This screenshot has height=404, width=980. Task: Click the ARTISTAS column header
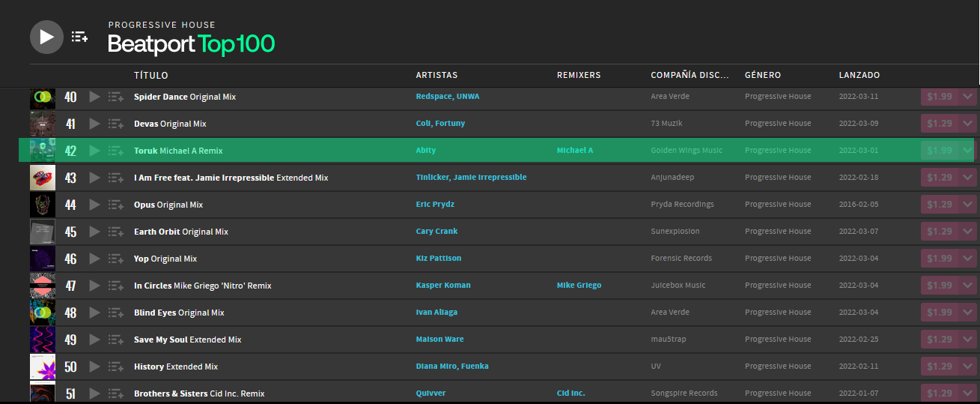pos(437,76)
